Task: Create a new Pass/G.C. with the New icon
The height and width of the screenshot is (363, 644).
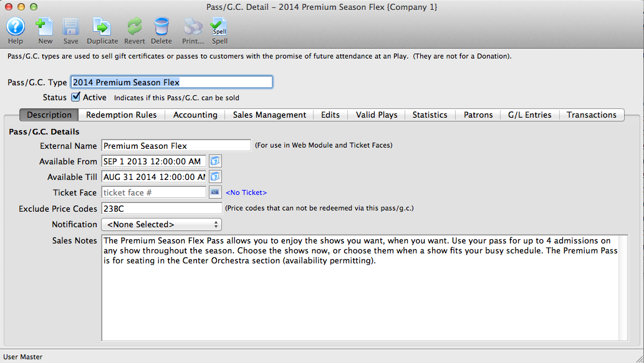Action: click(x=45, y=27)
